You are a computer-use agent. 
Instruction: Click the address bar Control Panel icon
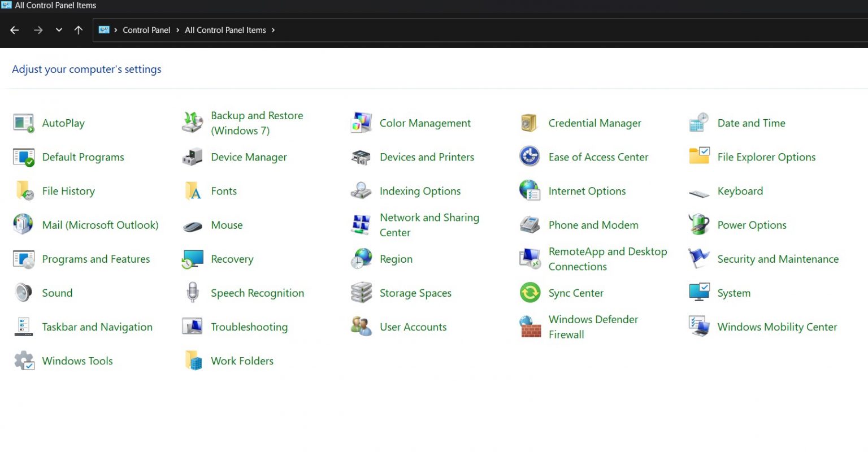104,30
